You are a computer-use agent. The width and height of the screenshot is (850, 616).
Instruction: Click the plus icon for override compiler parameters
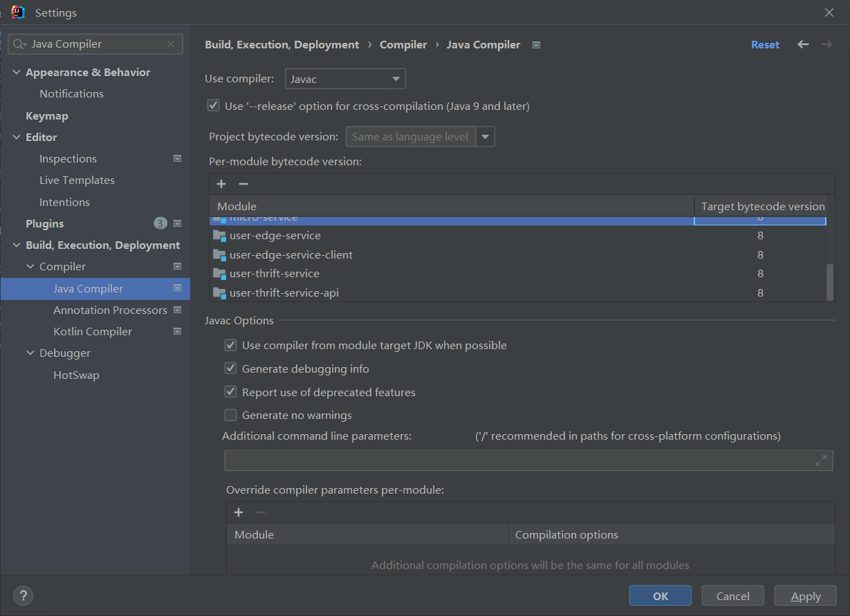point(239,512)
